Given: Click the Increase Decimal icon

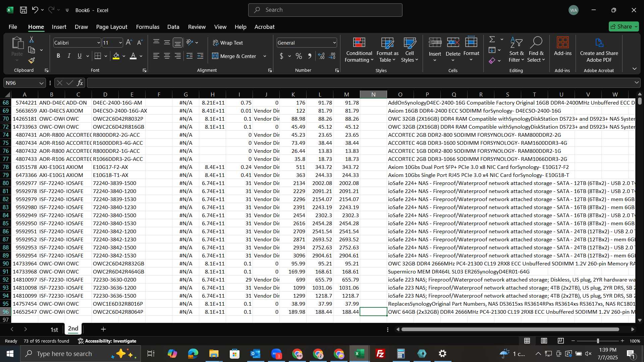Looking at the screenshot, I should click(x=321, y=56).
